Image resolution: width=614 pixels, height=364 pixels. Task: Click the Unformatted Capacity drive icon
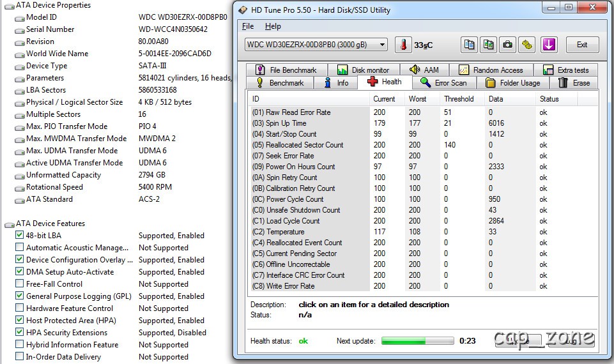click(x=20, y=176)
